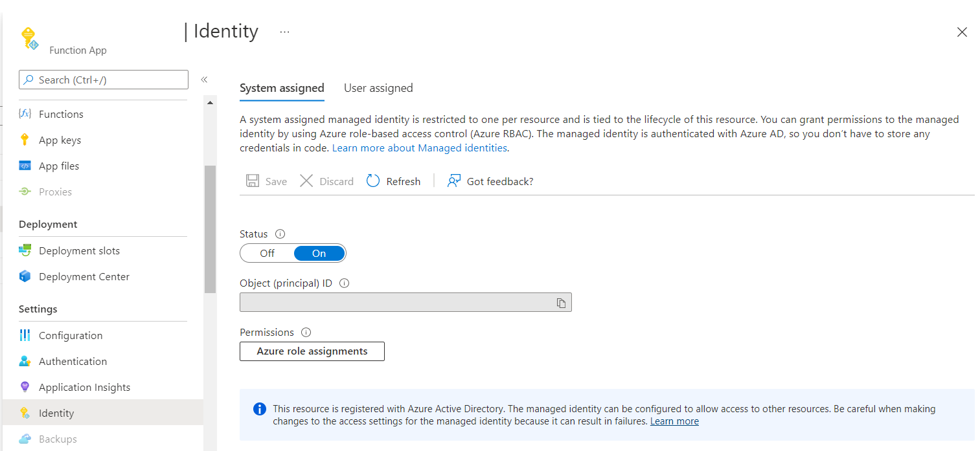This screenshot has width=980, height=451.
Task: Click the Refresh circular arrow icon
Action: click(x=373, y=181)
